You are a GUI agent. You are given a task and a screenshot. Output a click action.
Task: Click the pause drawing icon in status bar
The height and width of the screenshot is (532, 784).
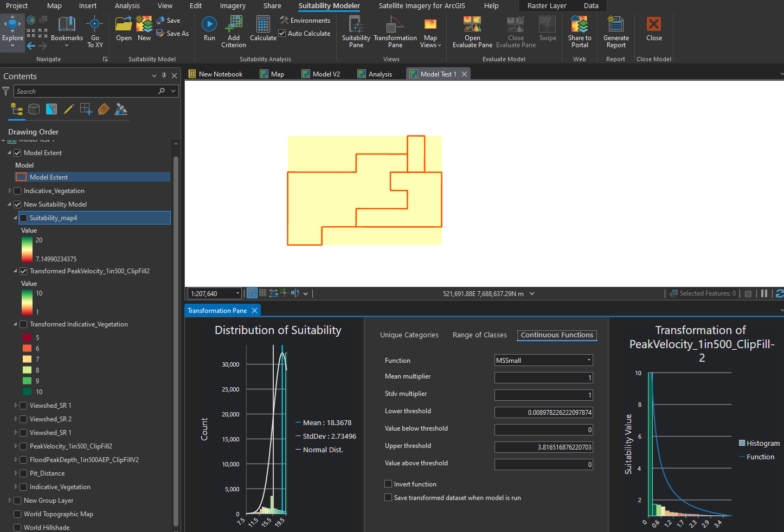[x=764, y=293]
